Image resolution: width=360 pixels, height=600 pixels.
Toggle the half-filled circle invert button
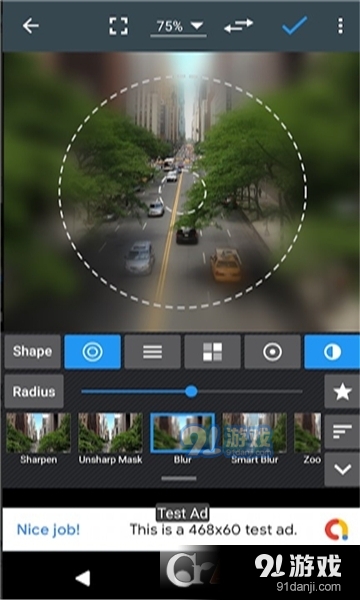point(332,352)
